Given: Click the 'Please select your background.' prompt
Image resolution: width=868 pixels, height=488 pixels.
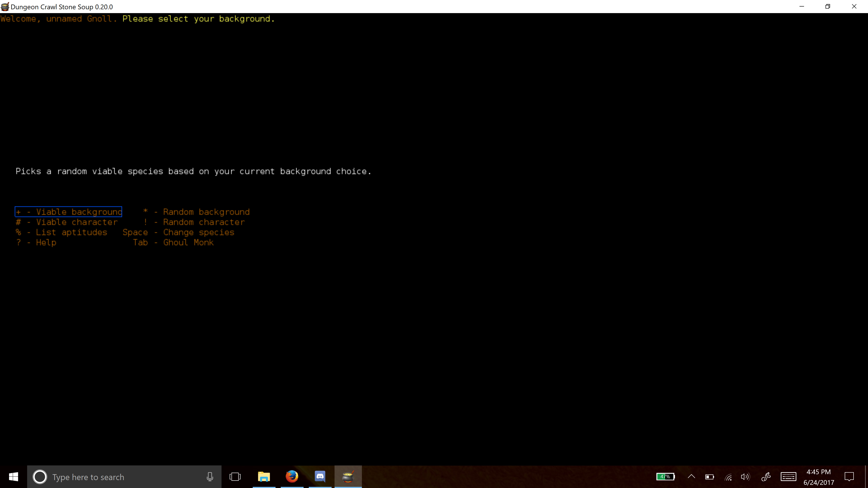Looking at the screenshot, I should [198, 19].
